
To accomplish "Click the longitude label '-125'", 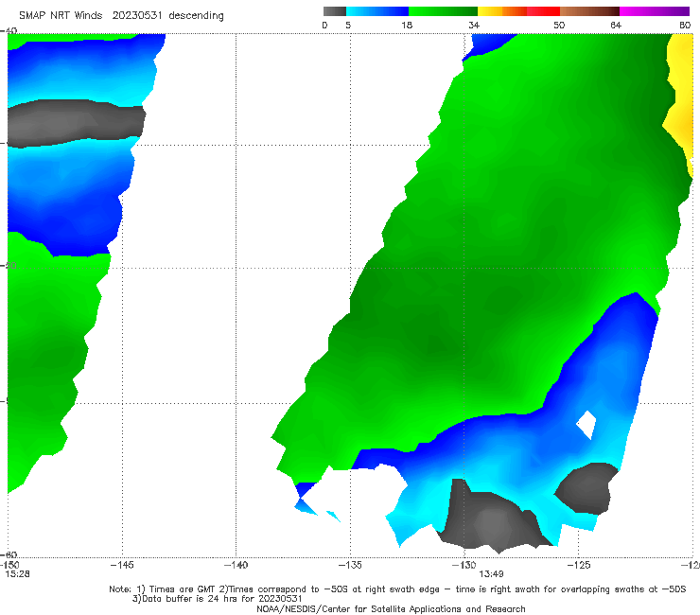I will click(x=578, y=565).
